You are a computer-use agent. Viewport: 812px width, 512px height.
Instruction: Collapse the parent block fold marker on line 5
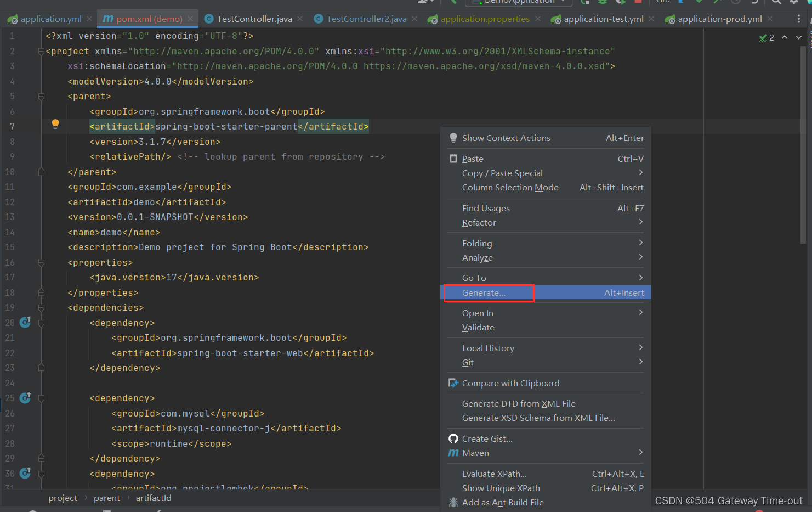click(x=41, y=97)
